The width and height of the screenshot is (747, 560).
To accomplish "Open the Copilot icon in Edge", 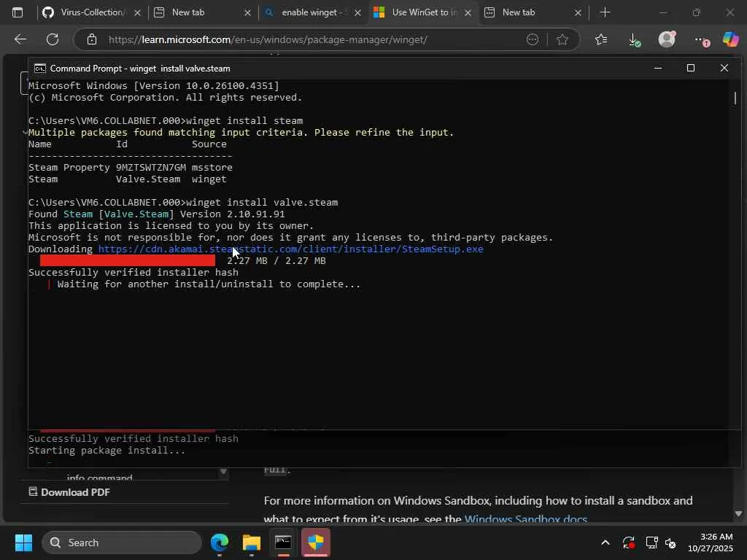I will pyautogui.click(x=730, y=39).
